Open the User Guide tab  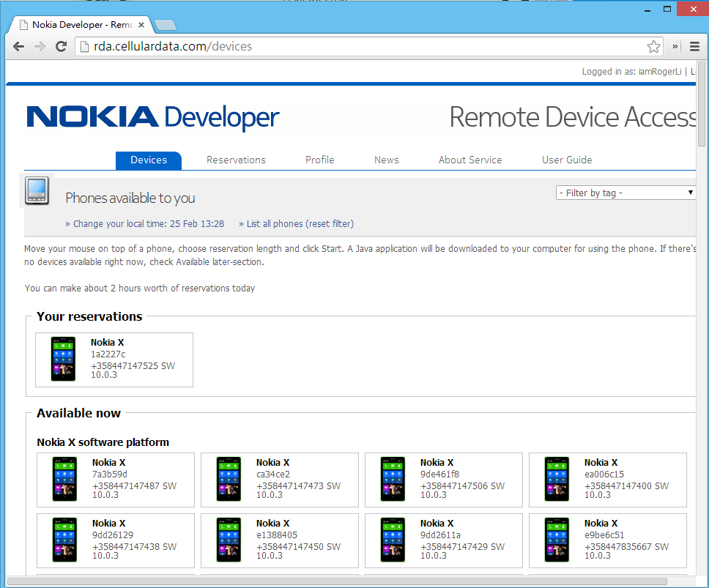click(x=567, y=160)
